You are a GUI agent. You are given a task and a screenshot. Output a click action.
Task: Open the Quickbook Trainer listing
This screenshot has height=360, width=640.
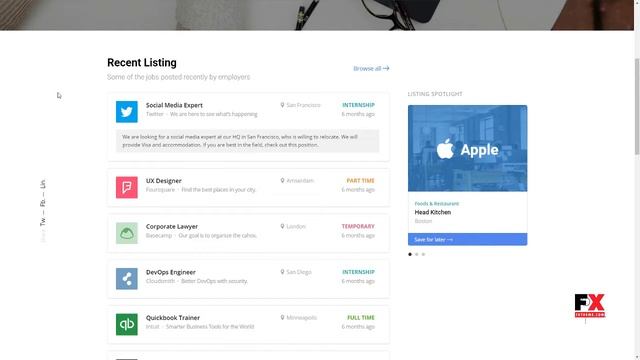coord(173,318)
